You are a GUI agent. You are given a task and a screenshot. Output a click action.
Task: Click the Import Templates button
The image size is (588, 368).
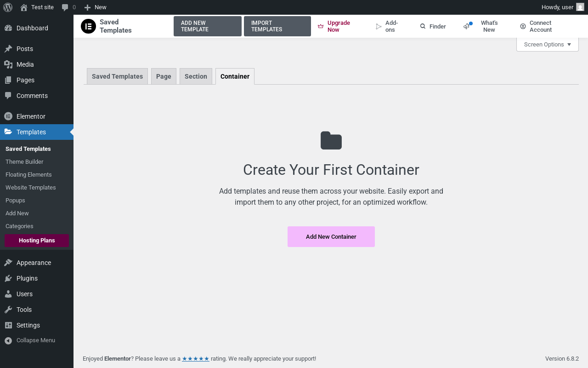pyautogui.click(x=277, y=26)
